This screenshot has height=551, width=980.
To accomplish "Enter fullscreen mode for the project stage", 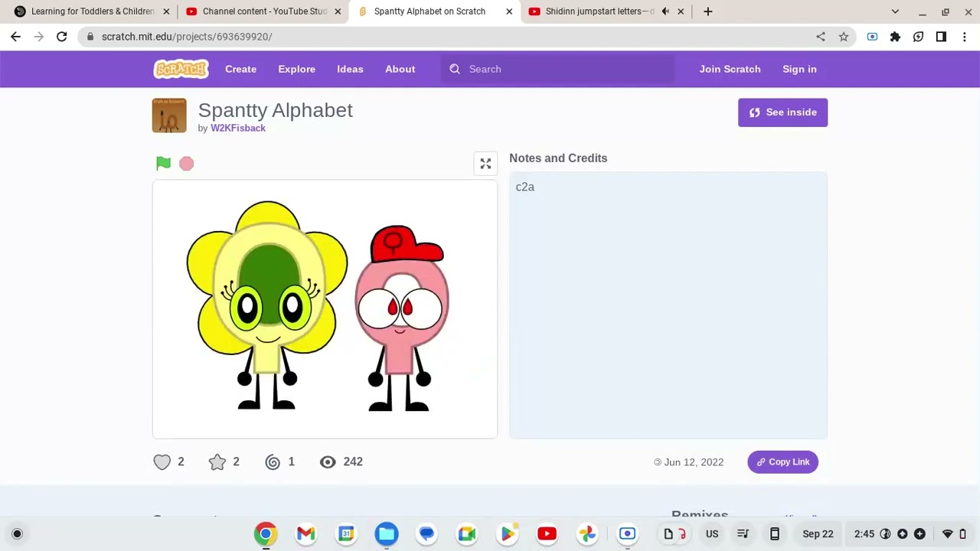I will pos(485,164).
